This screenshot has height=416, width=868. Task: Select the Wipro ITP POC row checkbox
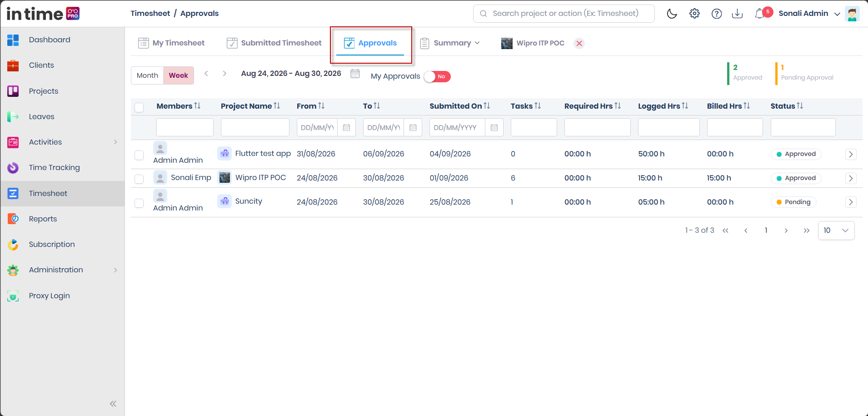[x=139, y=179]
